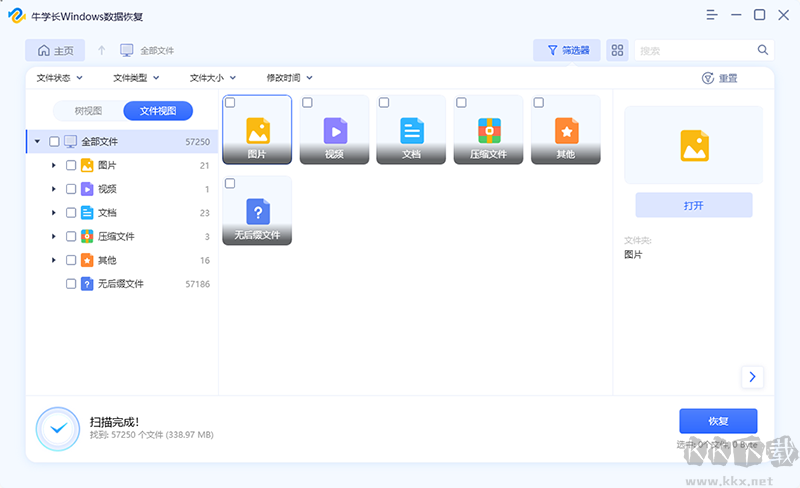The image size is (800, 488).
Task: Open the 无后缀文件 folder tile icon
Action: point(257,211)
